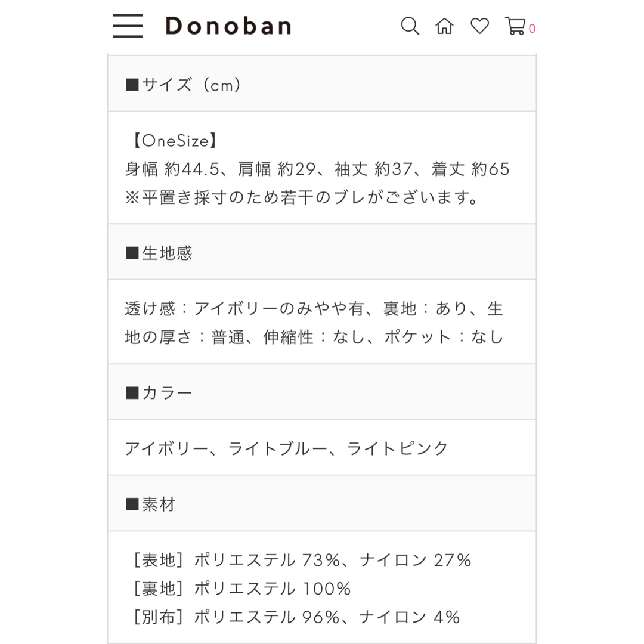This screenshot has width=644, height=644.
Task: Click the cart item count 0
Action: click(x=532, y=29)
